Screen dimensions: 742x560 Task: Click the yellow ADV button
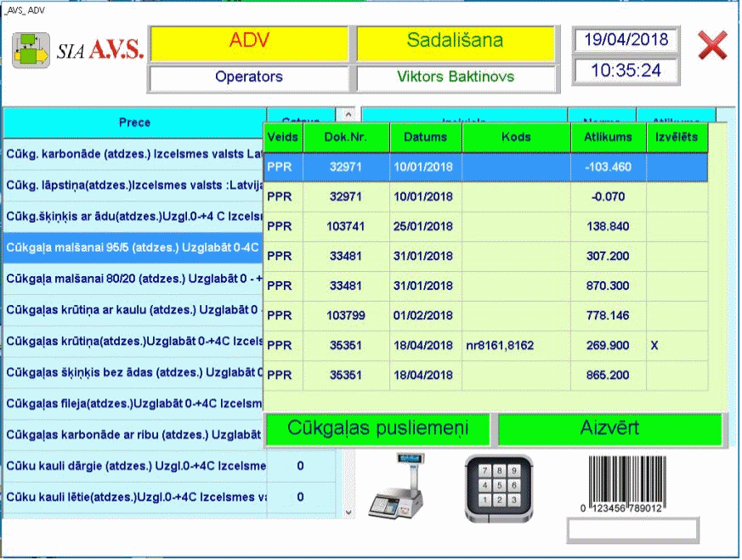(249, 43)
